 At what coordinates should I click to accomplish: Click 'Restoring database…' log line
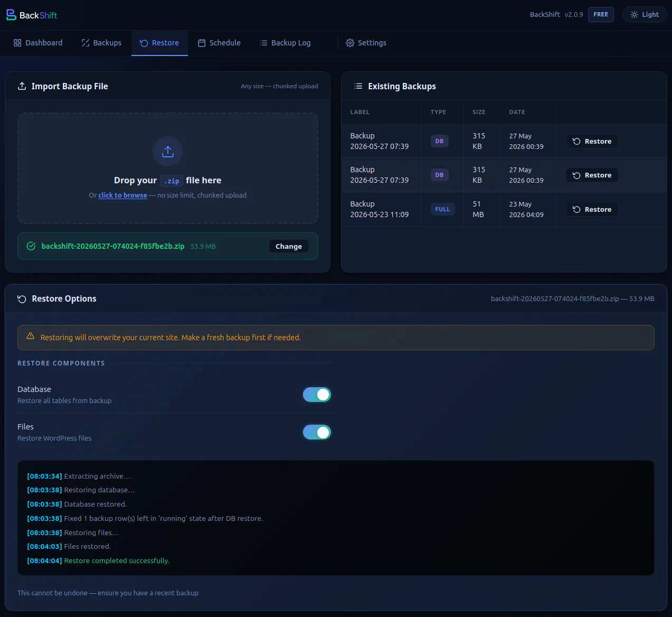click(99, 490)
